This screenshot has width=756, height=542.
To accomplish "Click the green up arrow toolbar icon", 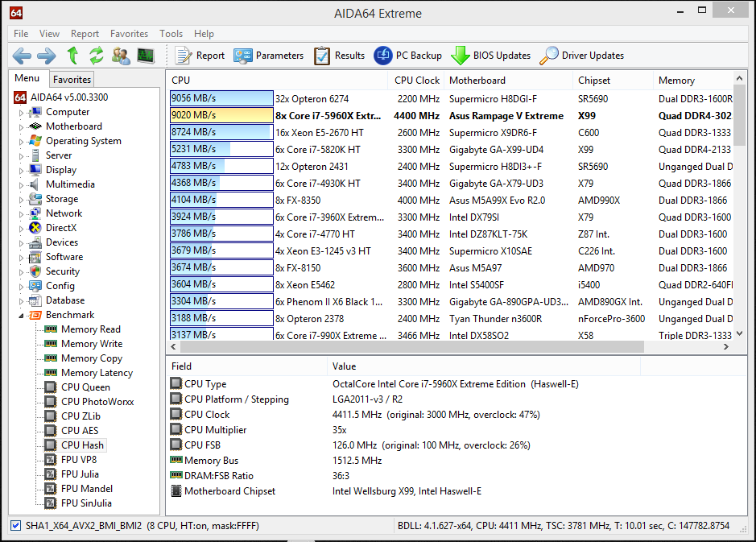I will pos(72,56).
